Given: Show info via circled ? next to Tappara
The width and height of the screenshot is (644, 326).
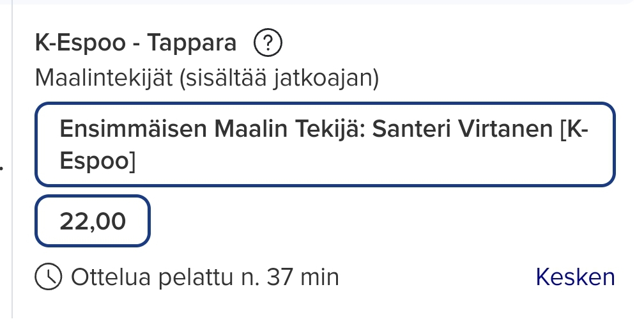Looking at the screenshot, I should click(x=268, y=42).
